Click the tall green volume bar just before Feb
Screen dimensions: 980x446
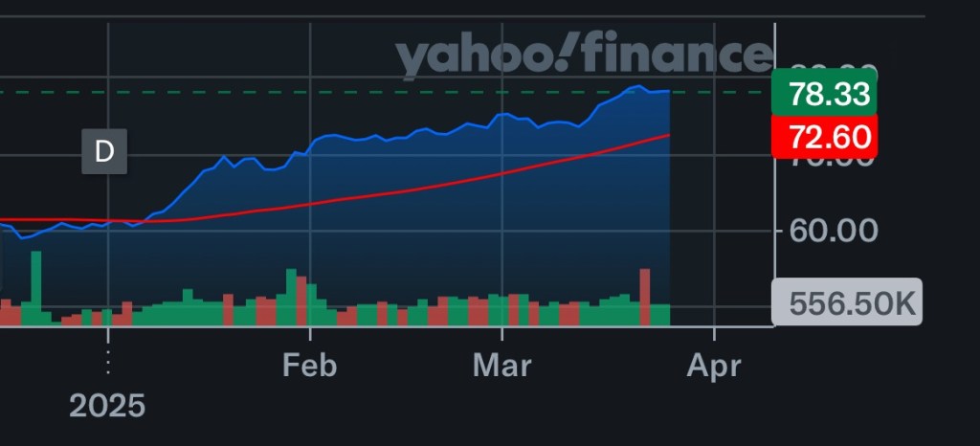coord(291,297)
